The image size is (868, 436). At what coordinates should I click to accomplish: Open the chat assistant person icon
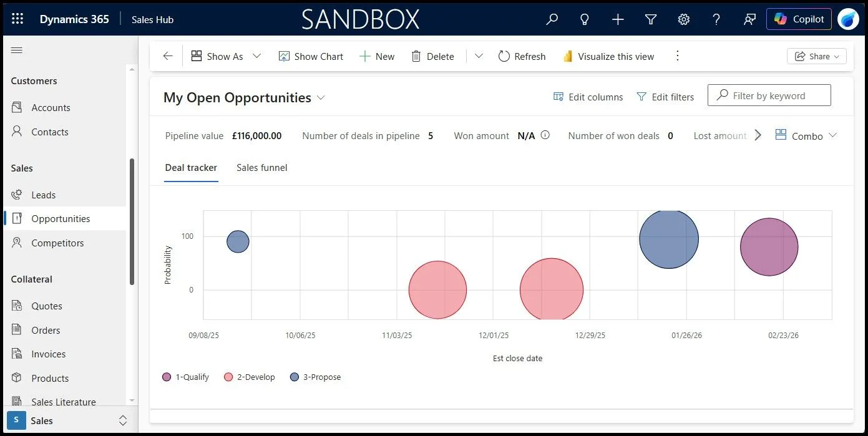(x=749, y=19)
